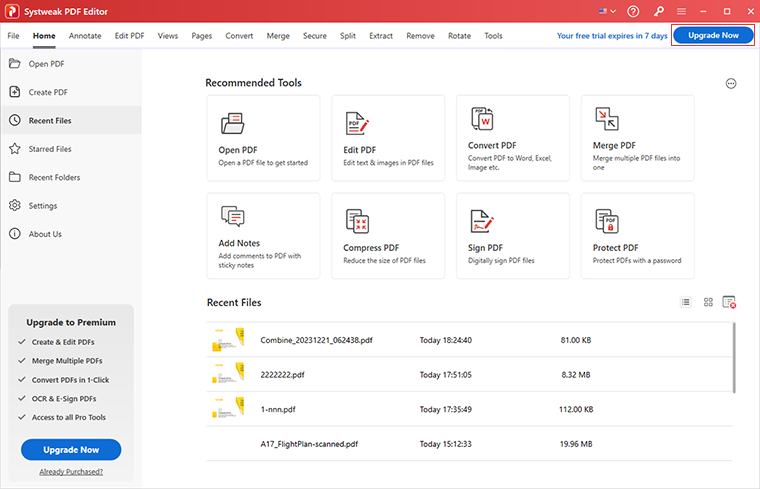Click thumbnail of 1-nnn.pdf

click(228, 407)
